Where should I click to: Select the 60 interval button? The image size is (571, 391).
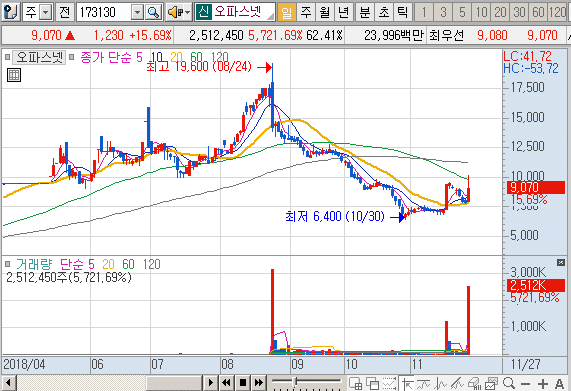coord(538,12)
